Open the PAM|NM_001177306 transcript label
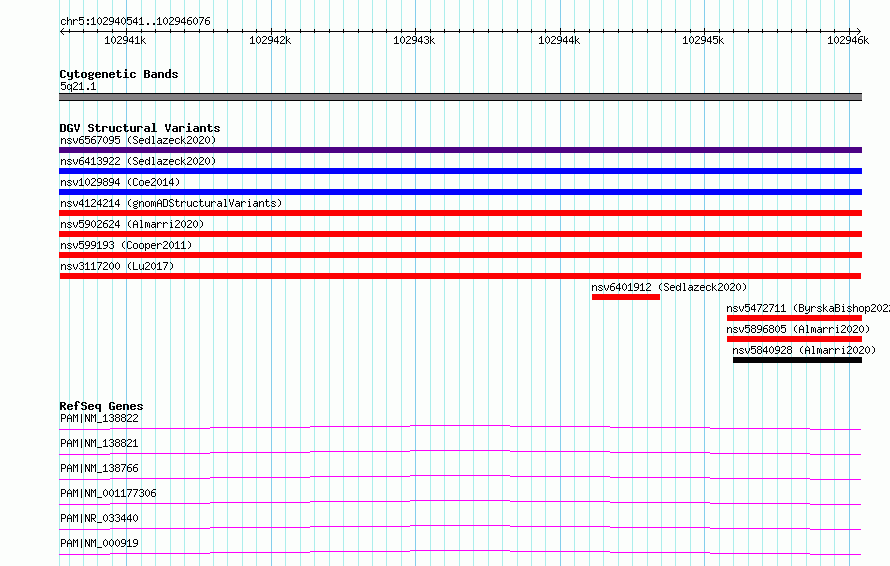The image size is (890, 566). point(108,493)
